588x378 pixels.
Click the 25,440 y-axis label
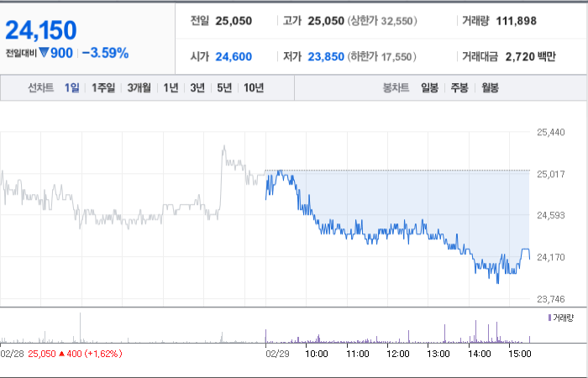point(551,132)
